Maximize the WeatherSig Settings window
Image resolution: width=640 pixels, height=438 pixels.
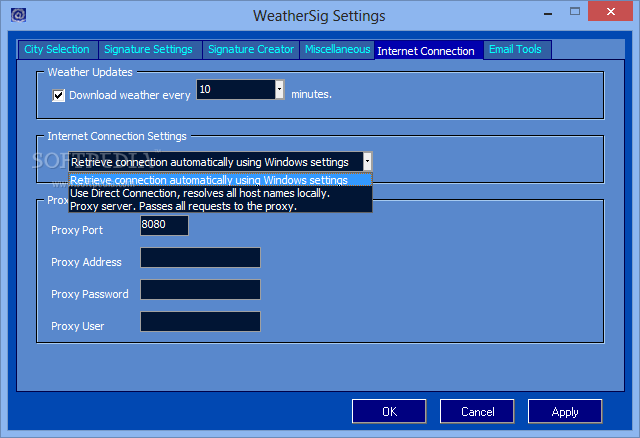tap(575, 11)
